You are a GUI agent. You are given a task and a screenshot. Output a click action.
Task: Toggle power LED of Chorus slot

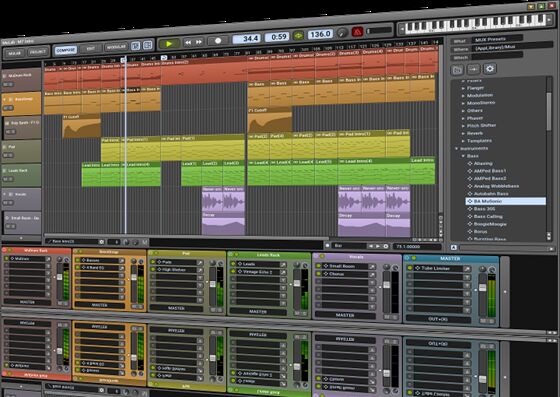click(x=318, y=274)
